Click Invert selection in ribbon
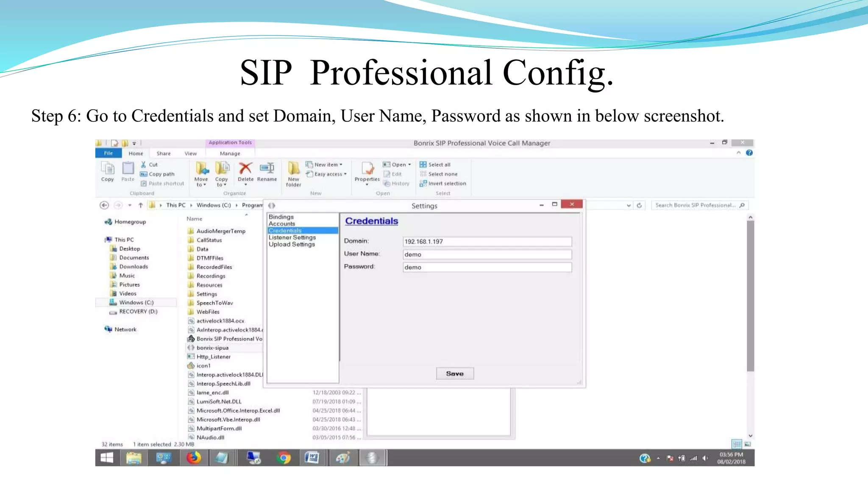 [443, 183]
